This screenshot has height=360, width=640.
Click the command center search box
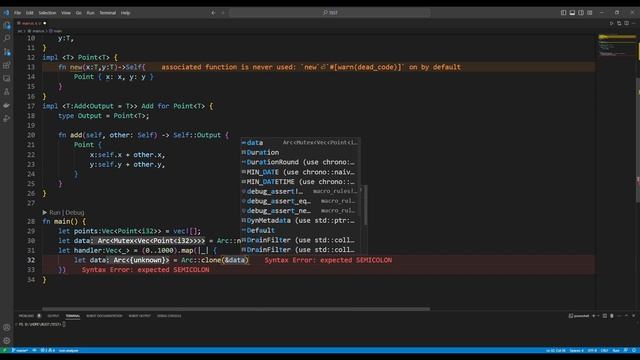pos(330,13)
